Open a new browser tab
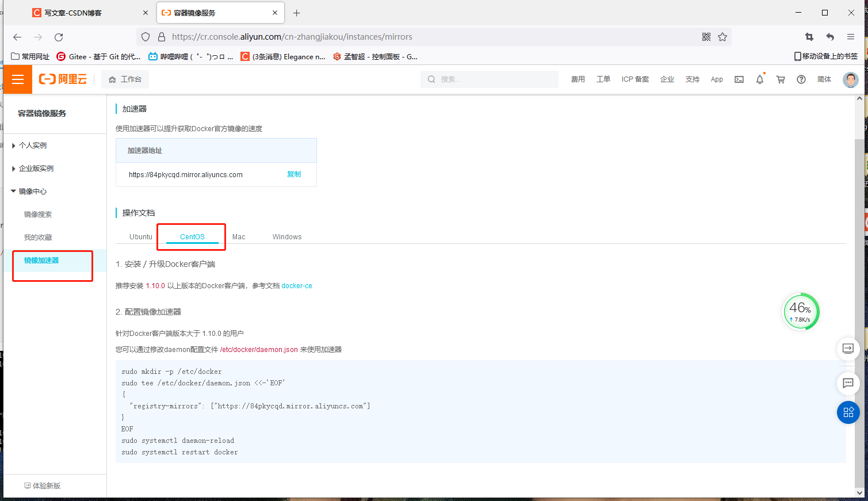The height and width of the screenshot is (501, 868). (x=297, y=13)
